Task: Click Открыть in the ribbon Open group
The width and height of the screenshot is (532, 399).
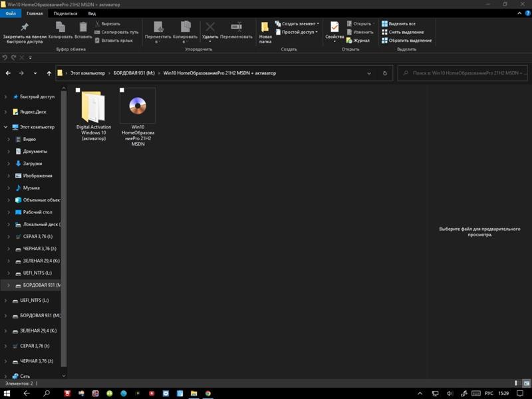Action: coord(360,24)
